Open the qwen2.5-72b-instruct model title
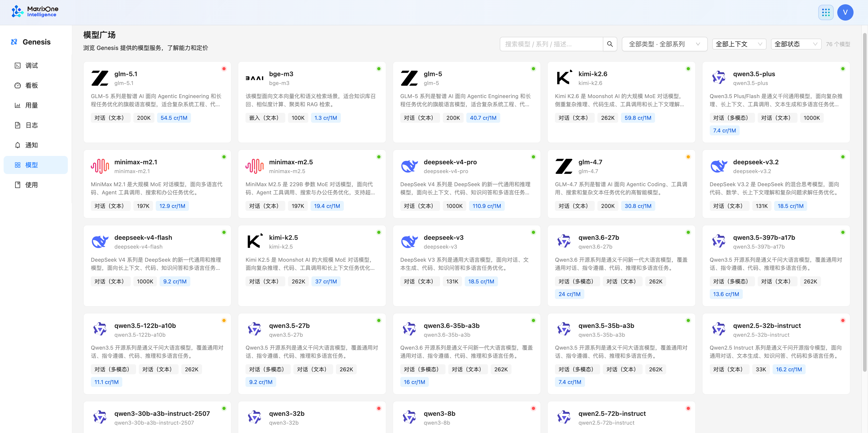 [612, 414]
